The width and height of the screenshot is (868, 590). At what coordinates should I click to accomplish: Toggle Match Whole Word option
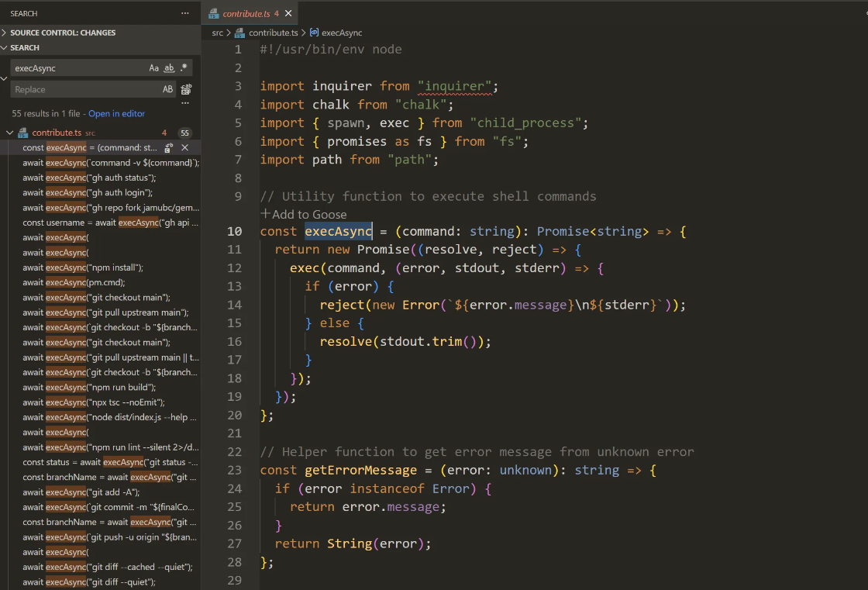(169, 68)
